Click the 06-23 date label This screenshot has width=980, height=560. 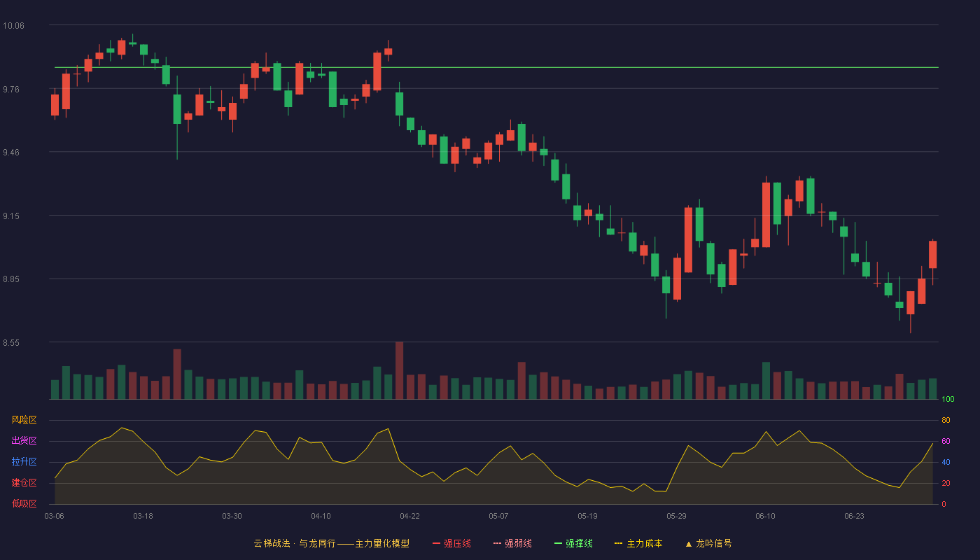854,516
